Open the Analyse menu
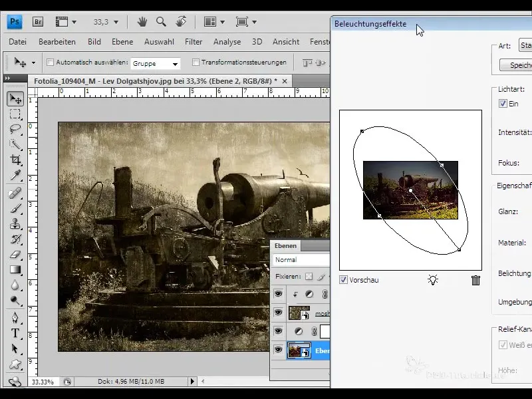Viewport: 532px width, 399px height. click(227, 42)
